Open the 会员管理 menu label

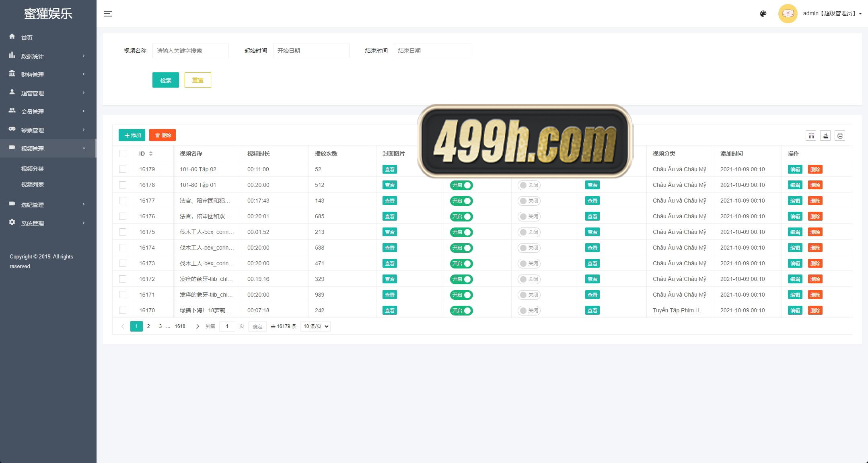(33, 111)
